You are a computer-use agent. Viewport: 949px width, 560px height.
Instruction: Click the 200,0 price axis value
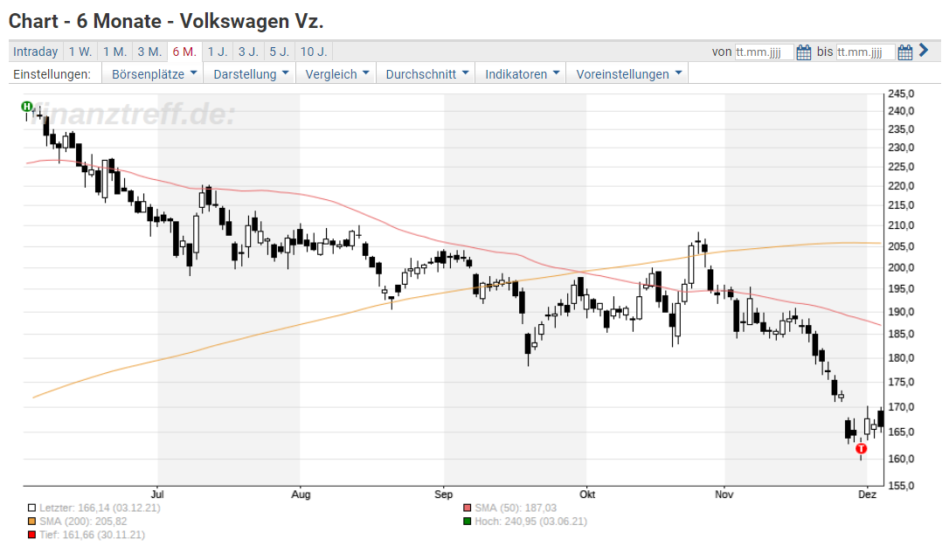click(901, 267)
